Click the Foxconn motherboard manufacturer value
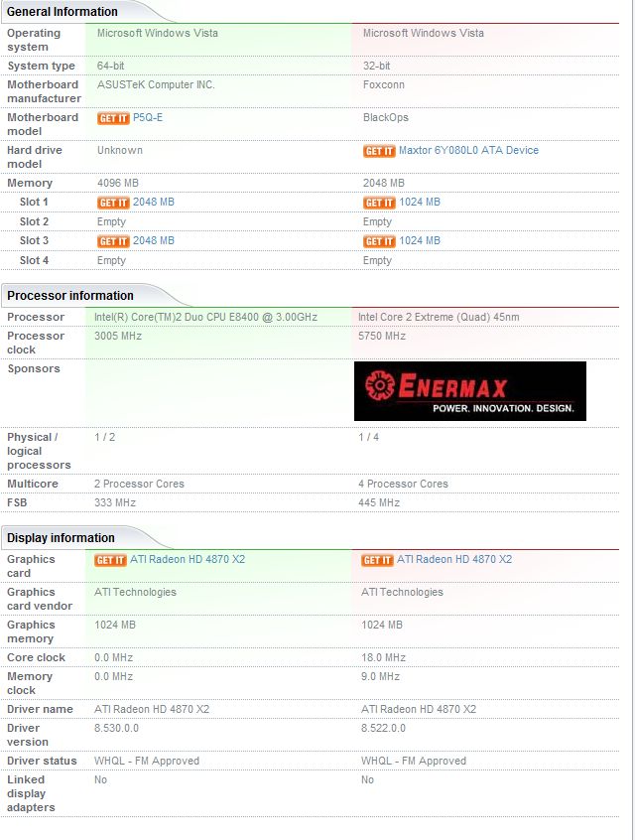This screenshot has height=840, width=635. click(x=384, y=84)
